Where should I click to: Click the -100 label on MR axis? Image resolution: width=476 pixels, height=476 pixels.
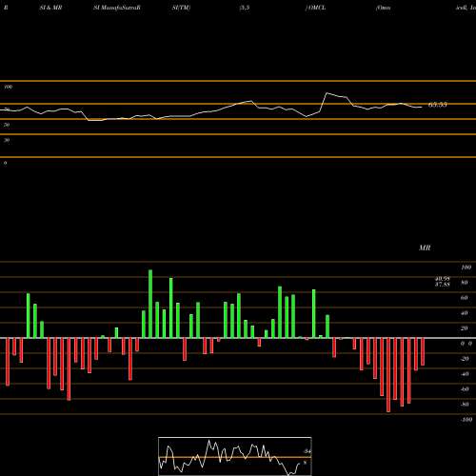tap(466, 420)
